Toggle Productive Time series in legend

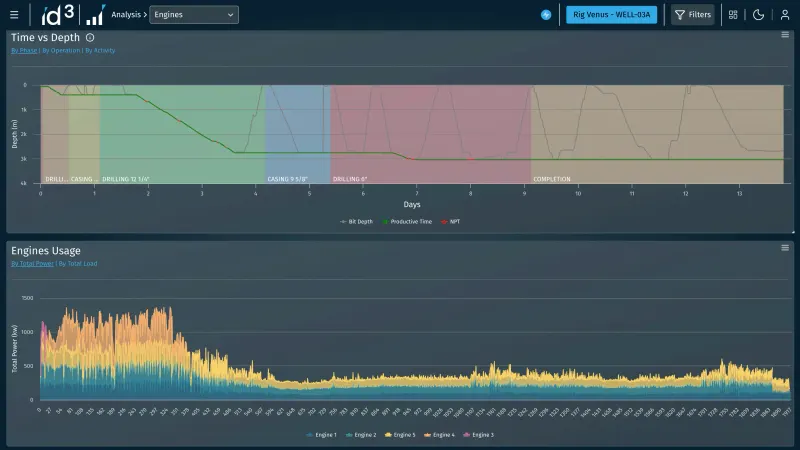pyautogui.click(x=407, y=222)
